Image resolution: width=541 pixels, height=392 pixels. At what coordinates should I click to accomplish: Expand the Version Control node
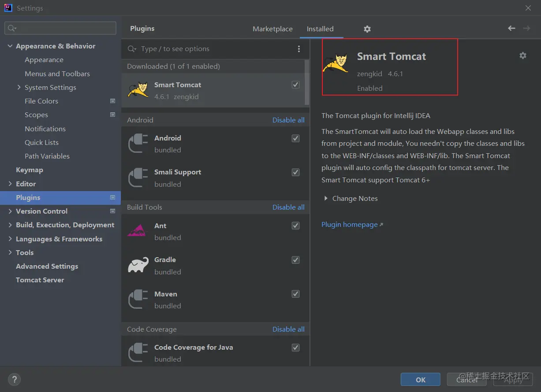10,211
